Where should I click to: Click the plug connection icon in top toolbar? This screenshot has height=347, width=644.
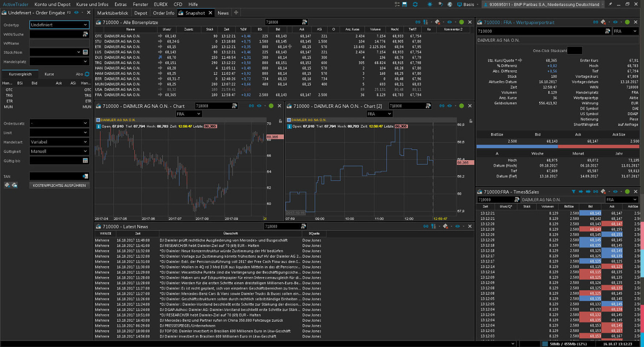pos(440,4)
